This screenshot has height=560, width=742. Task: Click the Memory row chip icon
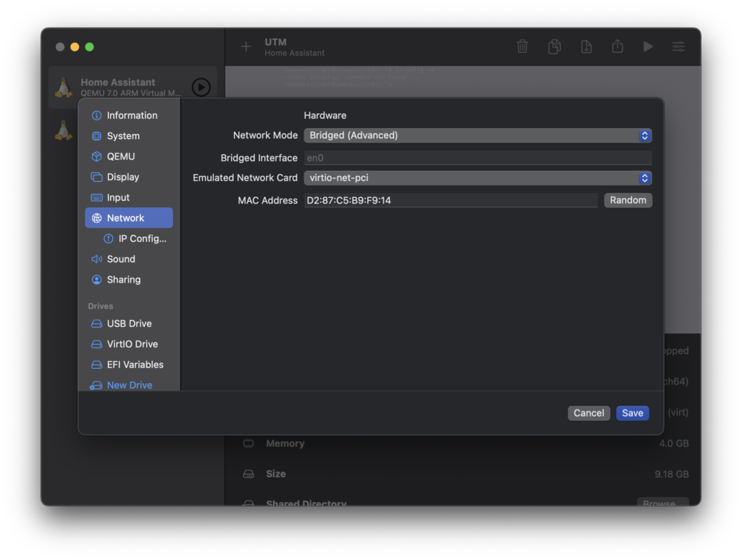[249, 443]
